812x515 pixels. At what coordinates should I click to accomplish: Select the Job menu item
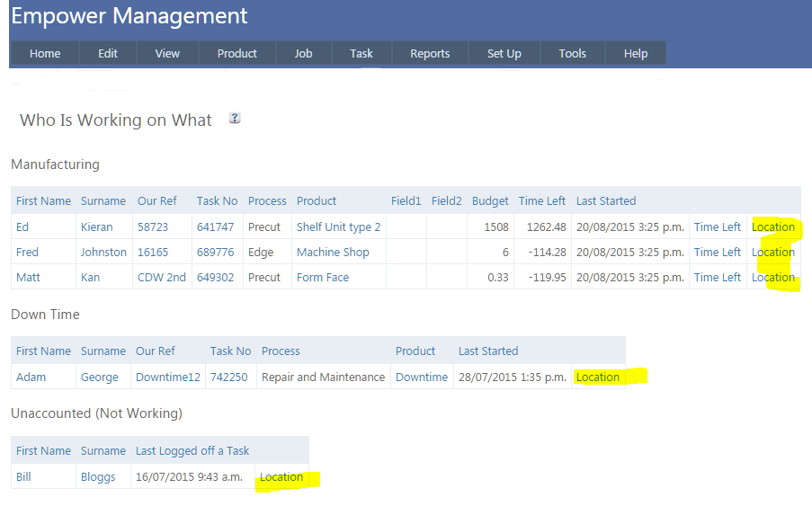304,53
